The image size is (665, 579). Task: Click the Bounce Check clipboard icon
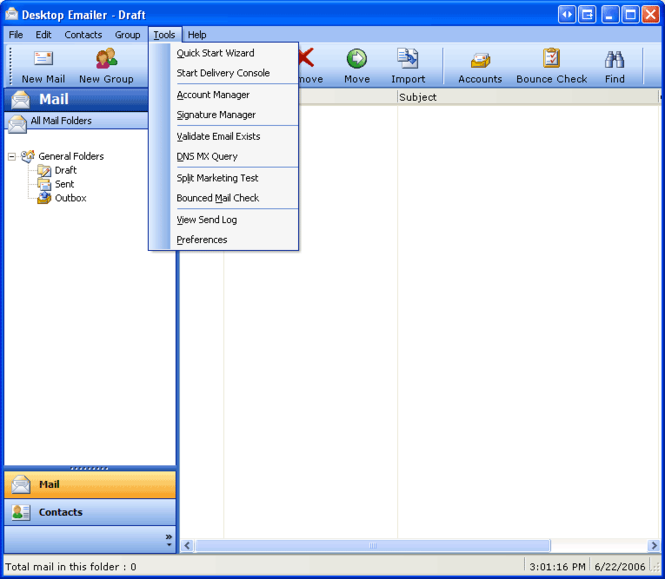coord(551,58)
